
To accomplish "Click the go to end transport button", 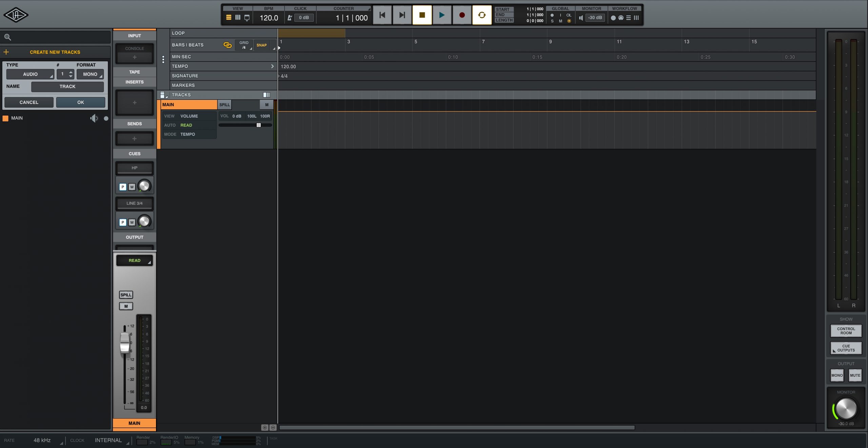I will (402, 15).
